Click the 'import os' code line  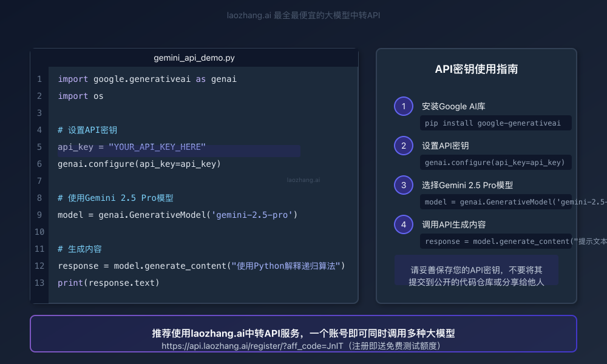(x=81, y=96)
